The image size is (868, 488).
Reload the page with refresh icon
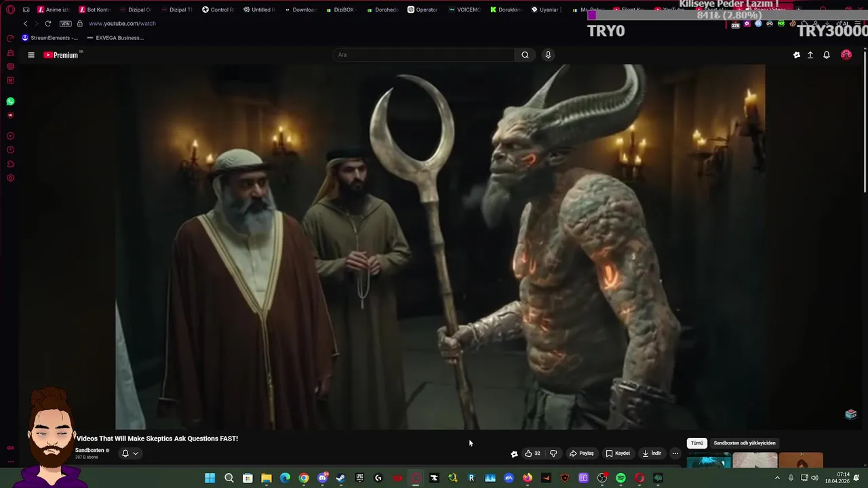coord(47,23)
